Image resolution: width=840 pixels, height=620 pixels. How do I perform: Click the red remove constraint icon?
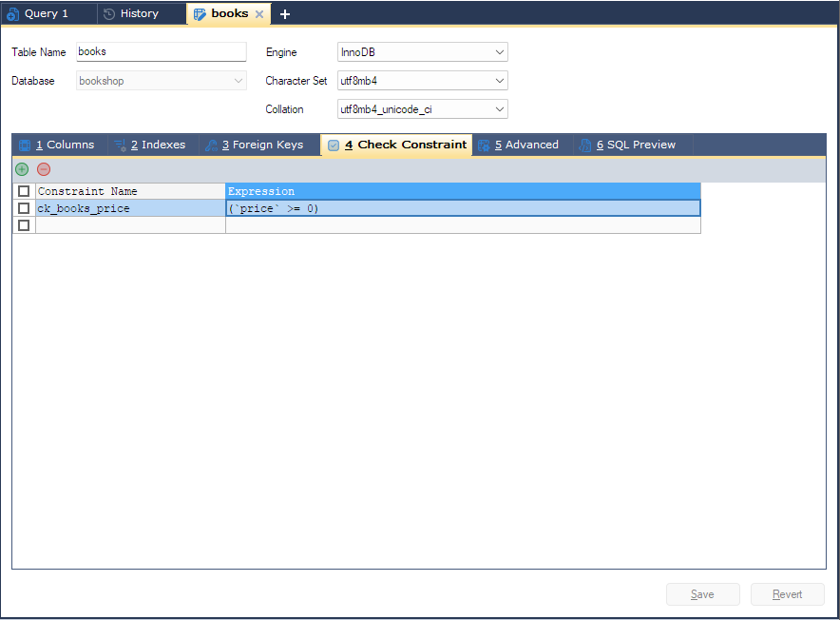pos(44,169)
